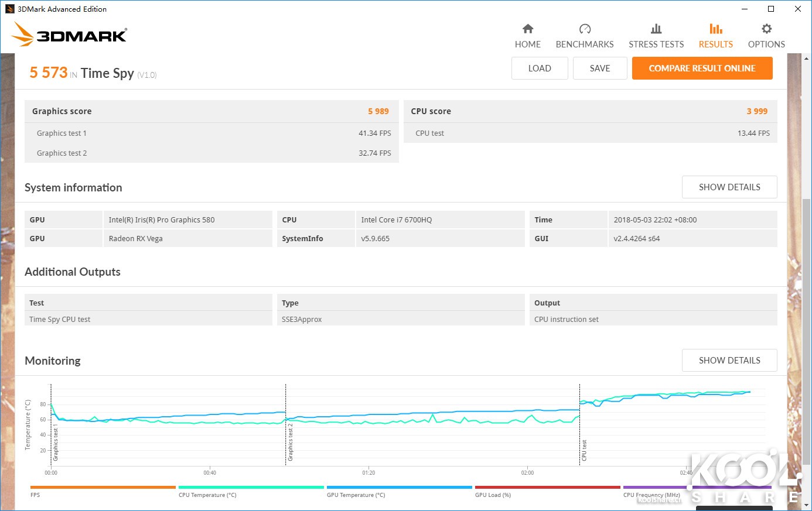Toggle the FPS series in the chart legend
Image resolution: width=812 pixels, height=511 pixels.
tap(103, 491)
